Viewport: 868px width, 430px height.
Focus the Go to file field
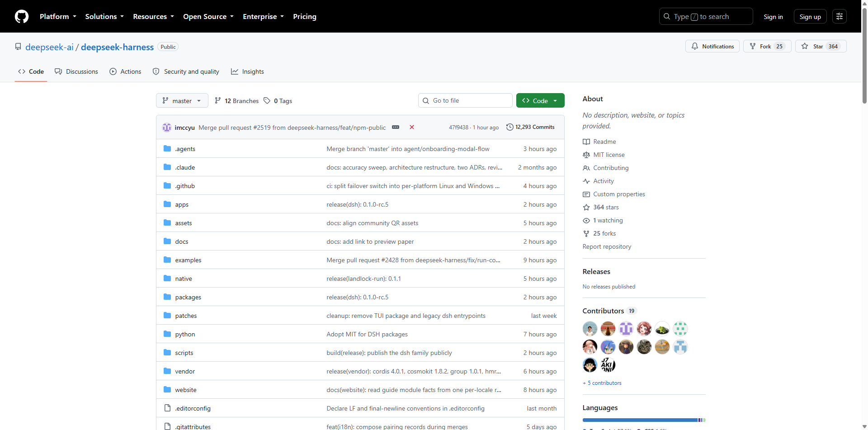(465, 100)
